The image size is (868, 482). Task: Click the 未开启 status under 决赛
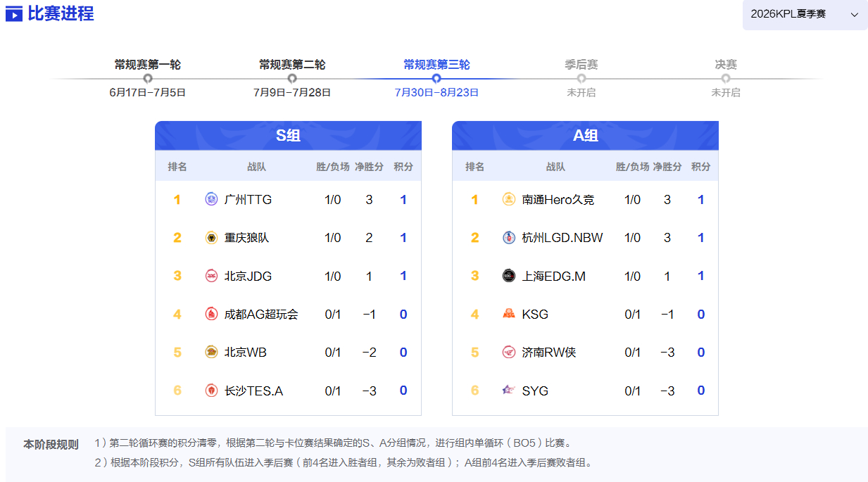point(726,92)
